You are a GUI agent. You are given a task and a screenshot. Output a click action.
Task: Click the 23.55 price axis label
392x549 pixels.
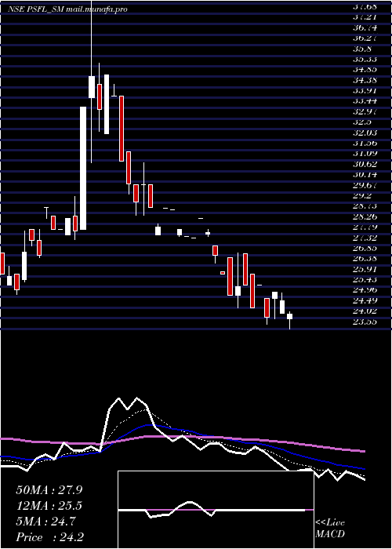tap(365, 322)
